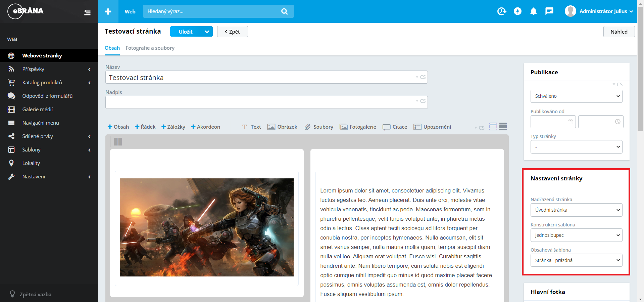Collapse the sidebar with the hamburger icon
Viewport: 644px width, 302px height.
coord(87,13)
